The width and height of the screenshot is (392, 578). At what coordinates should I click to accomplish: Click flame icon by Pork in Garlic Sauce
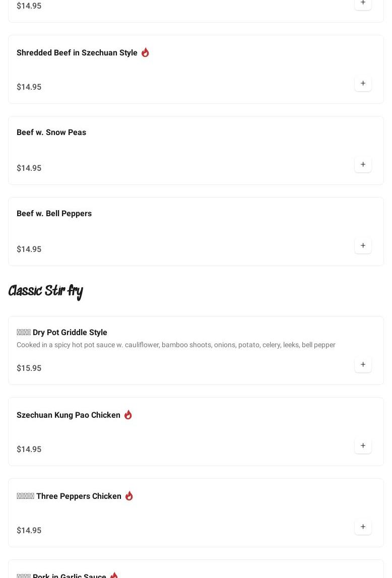[x=114, y=575]
